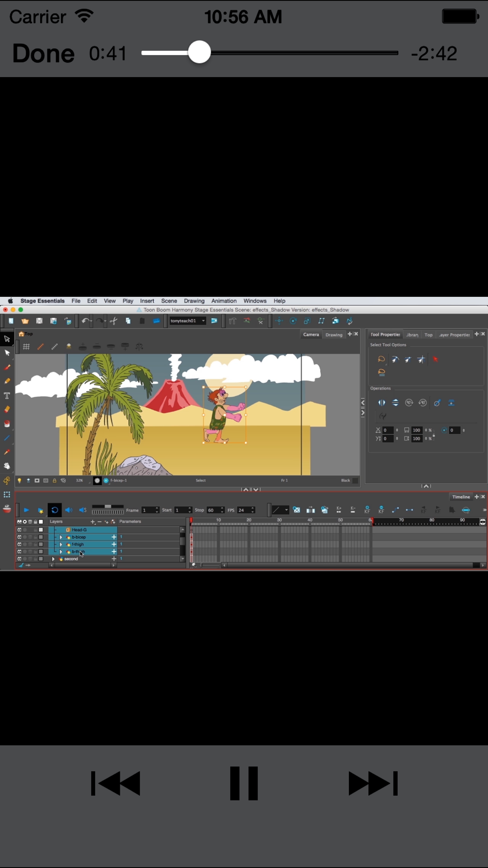Click the New scene icon in toolbar
This screenshot has height=868, width=488.
11,321
